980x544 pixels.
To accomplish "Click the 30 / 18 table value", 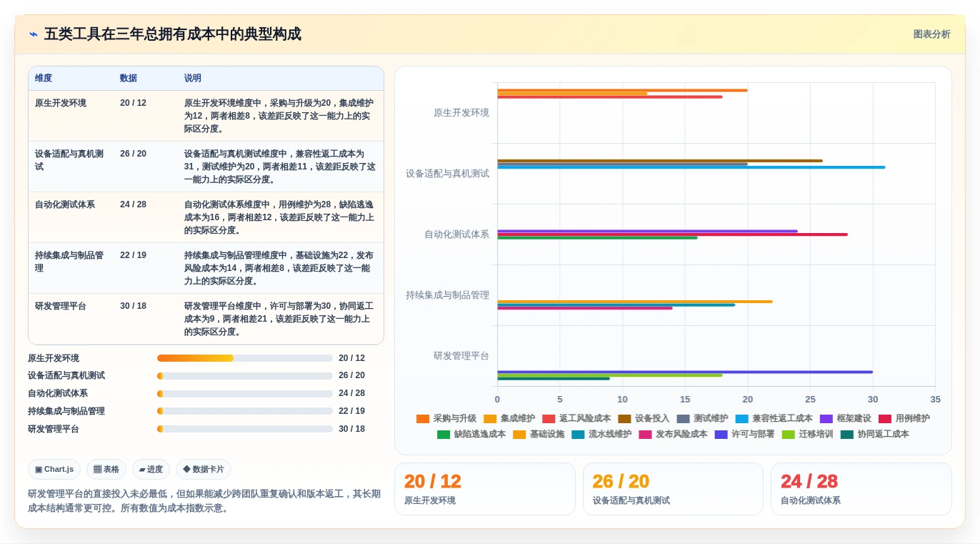I will tap(134, 306).
